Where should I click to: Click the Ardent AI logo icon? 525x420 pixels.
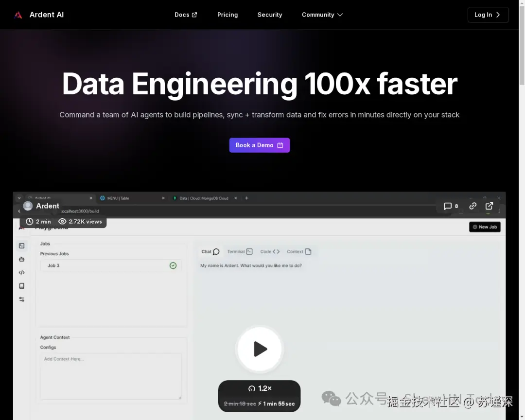(18, 15)
